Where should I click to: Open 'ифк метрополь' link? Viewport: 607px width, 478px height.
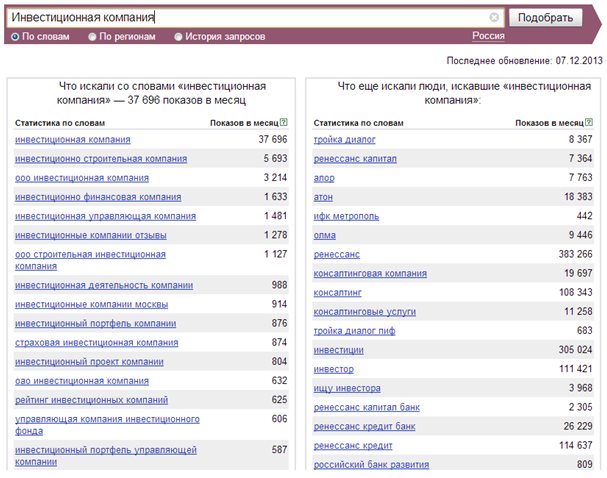tap(346, 216)
